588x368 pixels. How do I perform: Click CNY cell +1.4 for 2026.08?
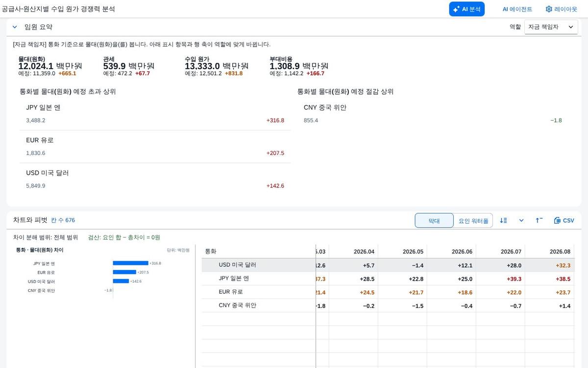point(549,306)
